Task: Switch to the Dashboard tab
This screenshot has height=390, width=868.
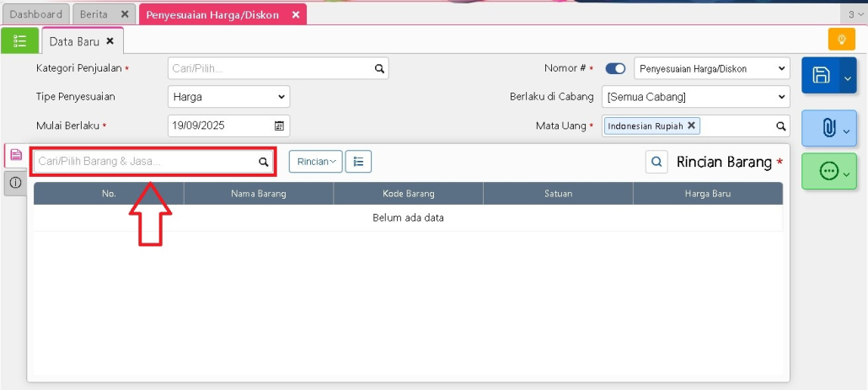Action: click(x=36, y=14)
